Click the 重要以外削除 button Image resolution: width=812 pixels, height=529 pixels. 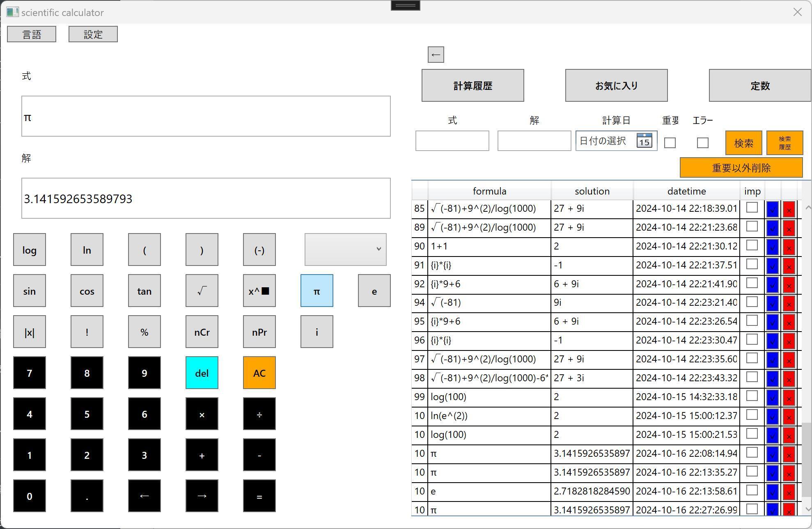pyautogui.click(x=741, y=168)
